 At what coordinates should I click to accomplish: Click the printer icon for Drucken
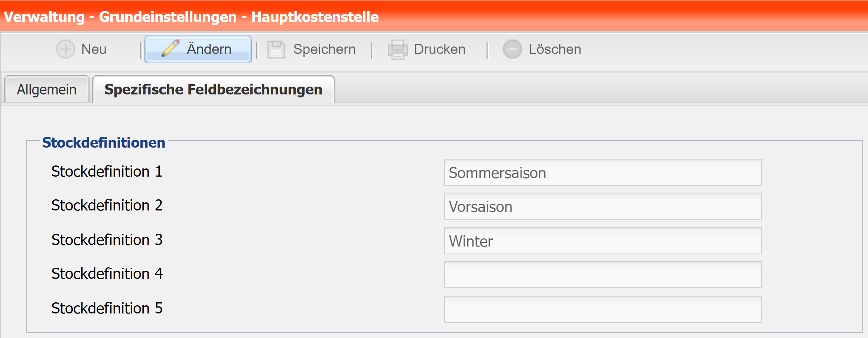(397, 49)
